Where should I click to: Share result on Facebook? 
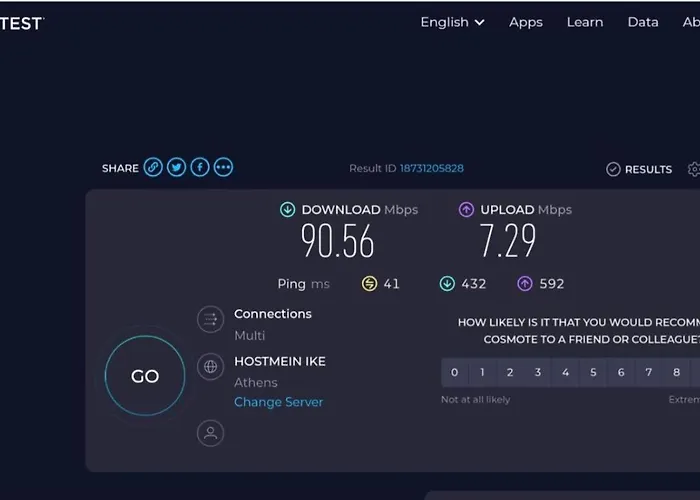200,168
